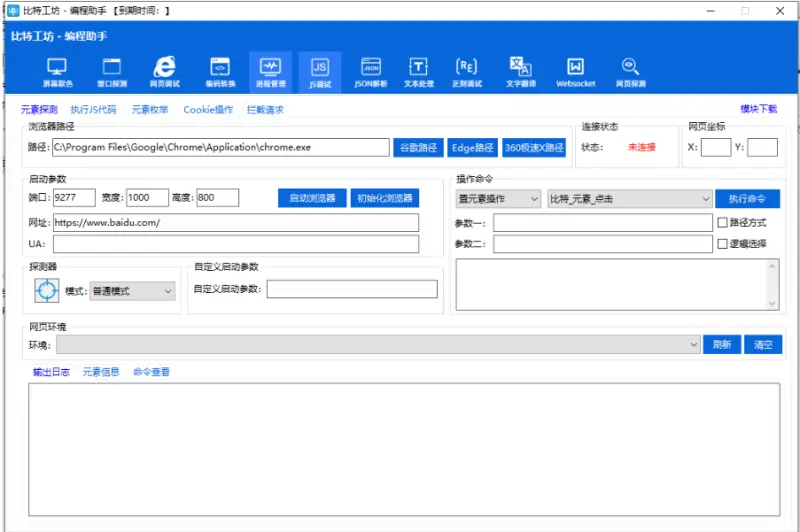Open the 网页调试 web debugging tool
The image size is (800, 532).
click(164, 72)
